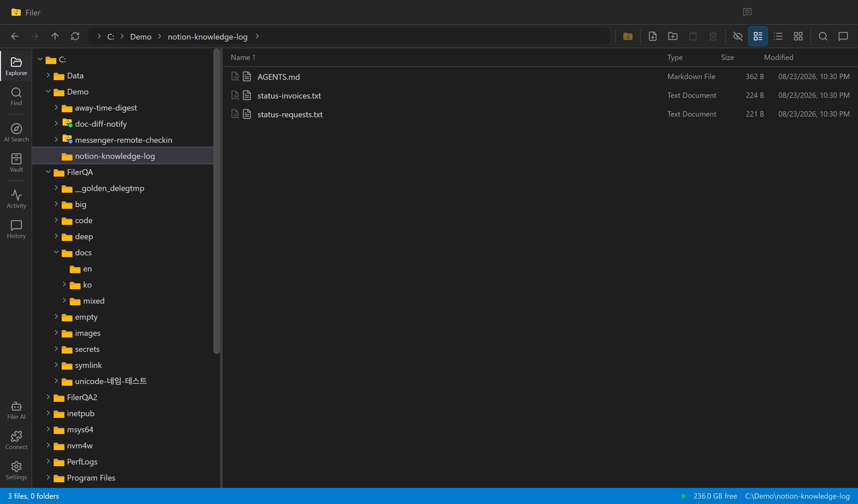Screen dimensions: 858x504
Task: Collapse the C: drive tree node
Action: [x=40, y=59]
